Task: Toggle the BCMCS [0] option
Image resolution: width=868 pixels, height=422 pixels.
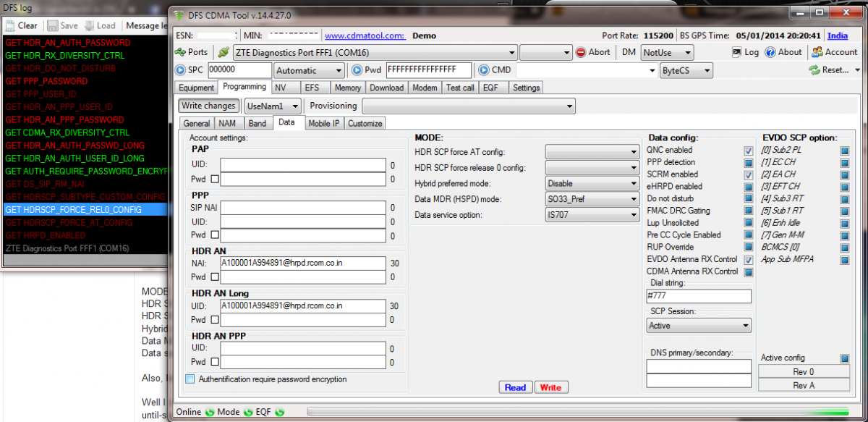Action: pos(844,248)
